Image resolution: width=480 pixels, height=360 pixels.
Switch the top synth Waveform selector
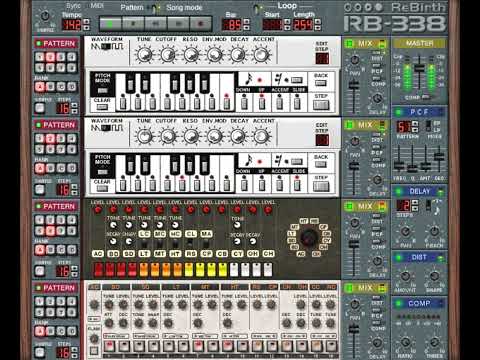coord(107,46)
